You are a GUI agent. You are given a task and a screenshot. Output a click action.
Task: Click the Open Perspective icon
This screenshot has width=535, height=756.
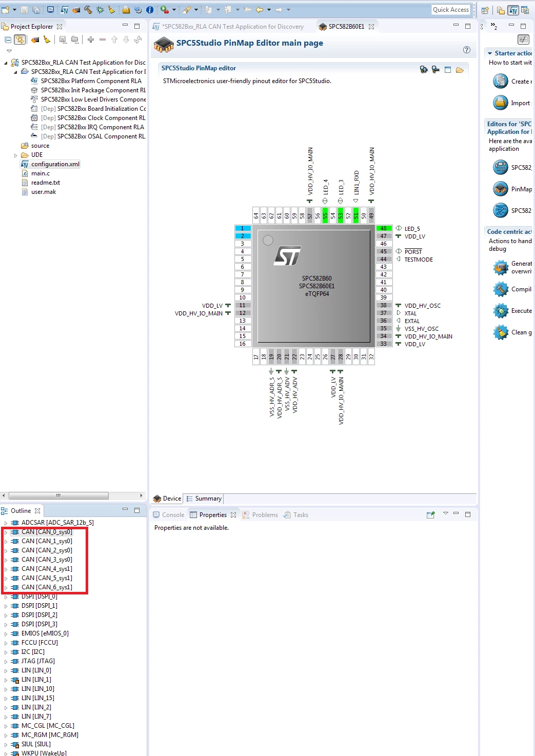[x=485, y=10]
